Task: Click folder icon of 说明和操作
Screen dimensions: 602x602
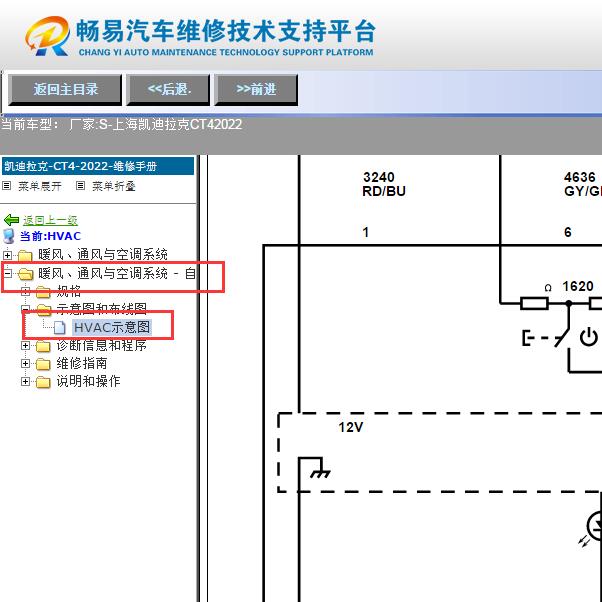Action: (43, 382)
